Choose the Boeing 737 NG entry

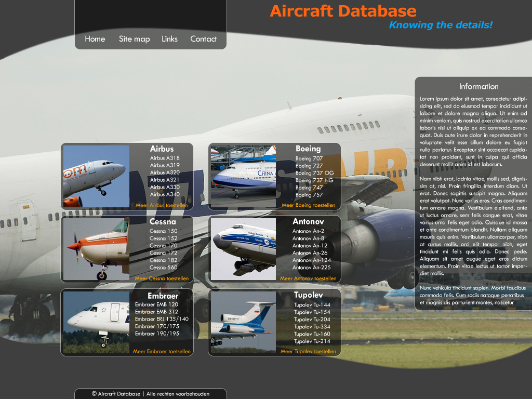[314, 180]
